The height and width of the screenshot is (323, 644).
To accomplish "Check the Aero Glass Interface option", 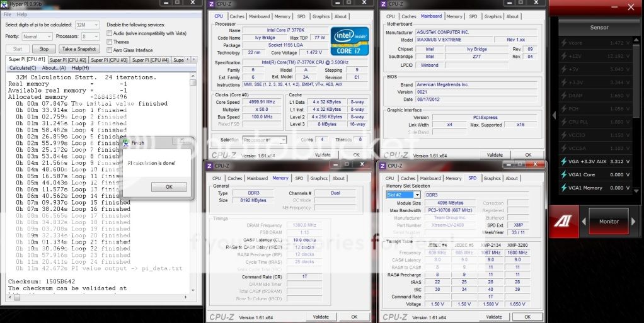I will (x=110, y=50).
